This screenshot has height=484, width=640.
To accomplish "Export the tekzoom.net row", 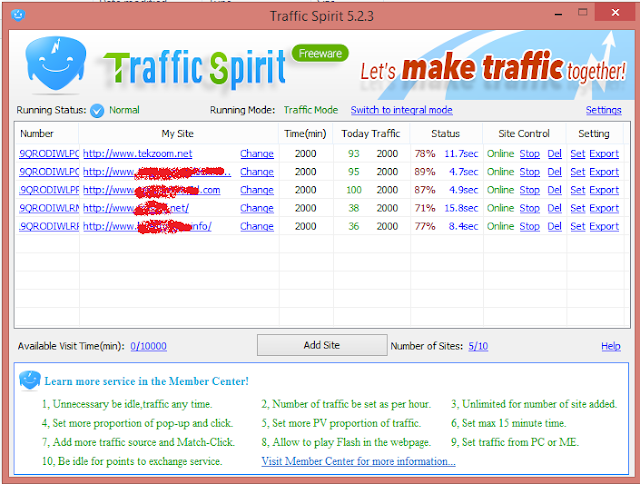I will click(604, 153).
